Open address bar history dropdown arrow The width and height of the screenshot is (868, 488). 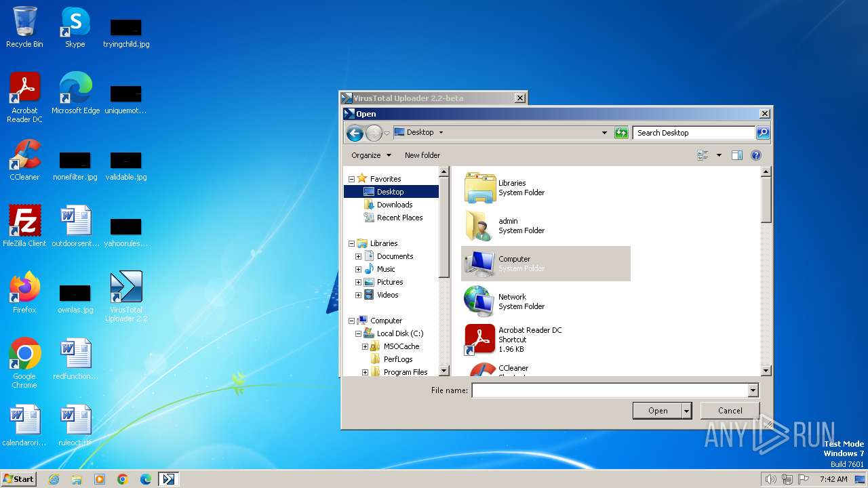click(x=604, y=133)
